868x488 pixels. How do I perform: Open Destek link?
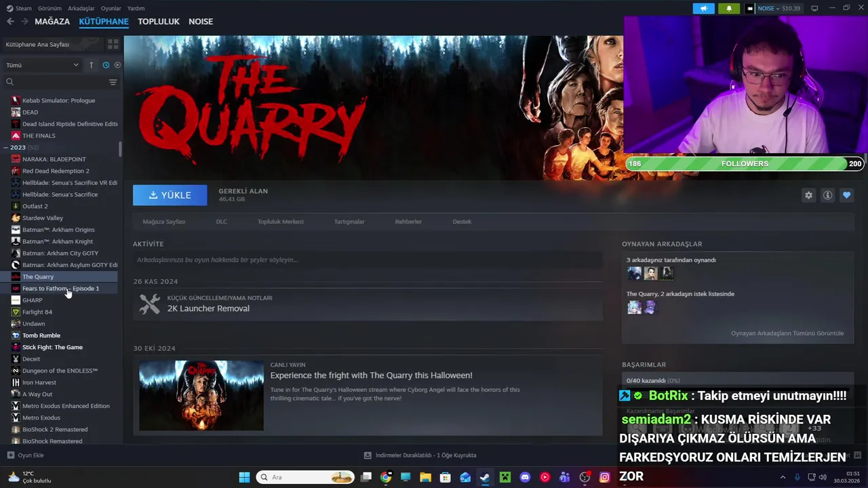coord(462,222)
